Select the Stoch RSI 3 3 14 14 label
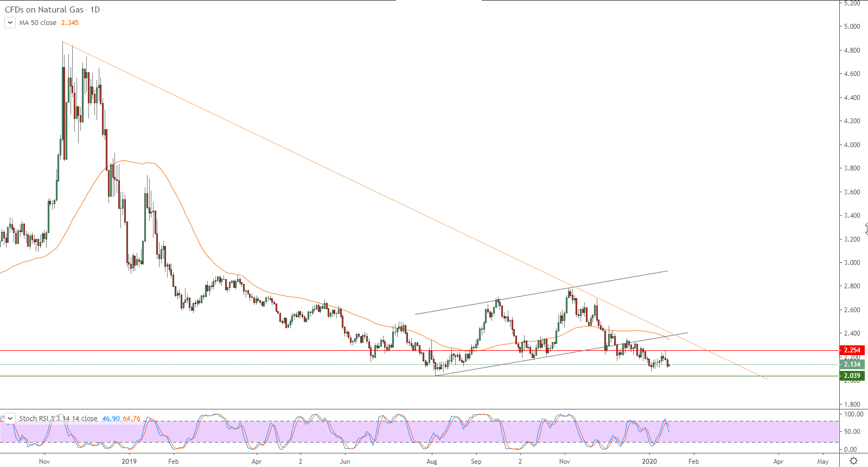Viewport: 868px width, 467px height. [x=59, y=419]
